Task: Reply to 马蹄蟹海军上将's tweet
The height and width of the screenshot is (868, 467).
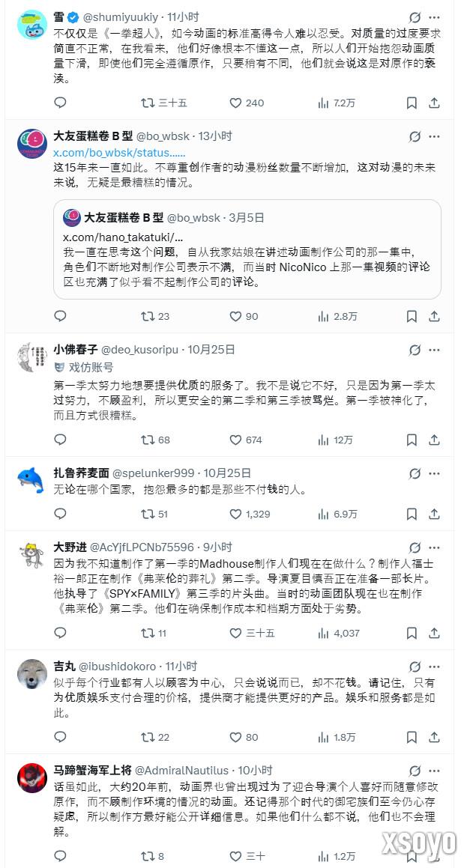Action: coord(59,856)
